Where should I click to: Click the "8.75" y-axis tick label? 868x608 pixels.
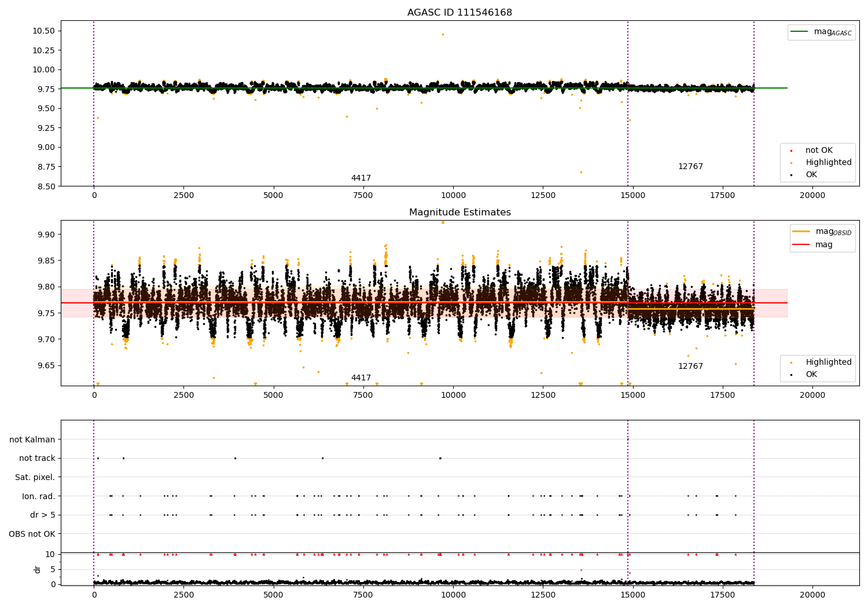click(x=46, y=167)
